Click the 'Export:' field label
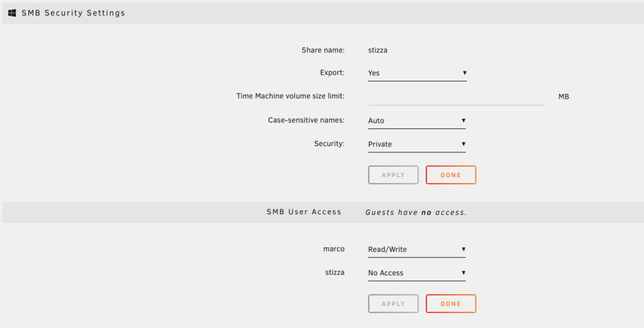Image resolution: width=644 pixels, height=328 pixels. tap(332, 72)
